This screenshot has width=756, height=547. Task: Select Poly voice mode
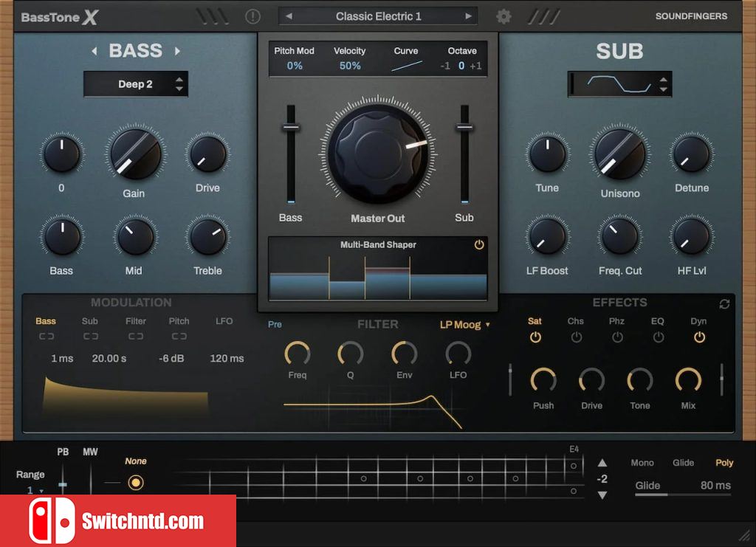click(724, 463)
